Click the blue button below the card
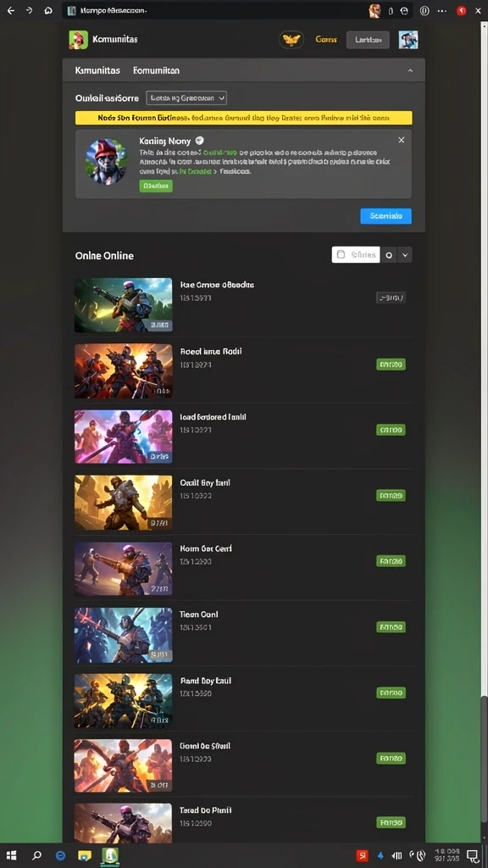488x868 pixels. [385, 216]
